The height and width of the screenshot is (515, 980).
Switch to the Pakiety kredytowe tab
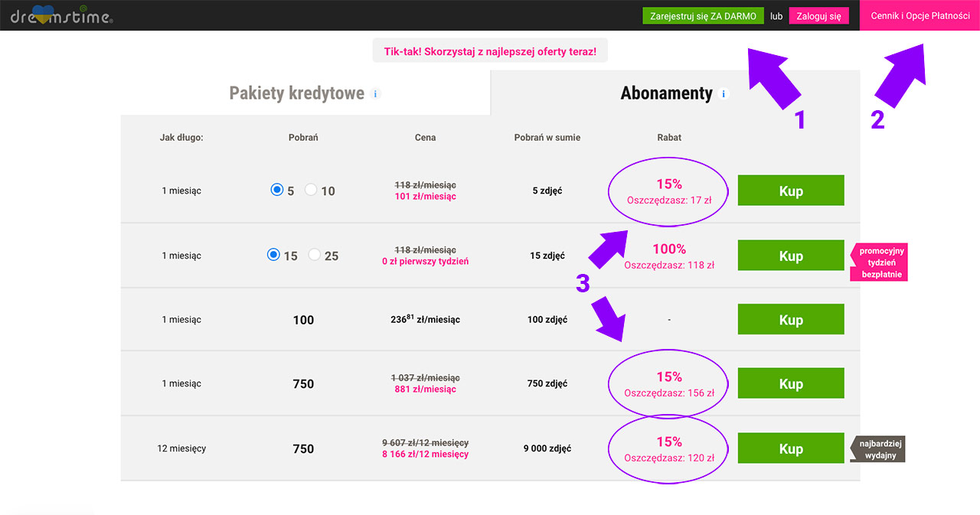tap(296, 93)
